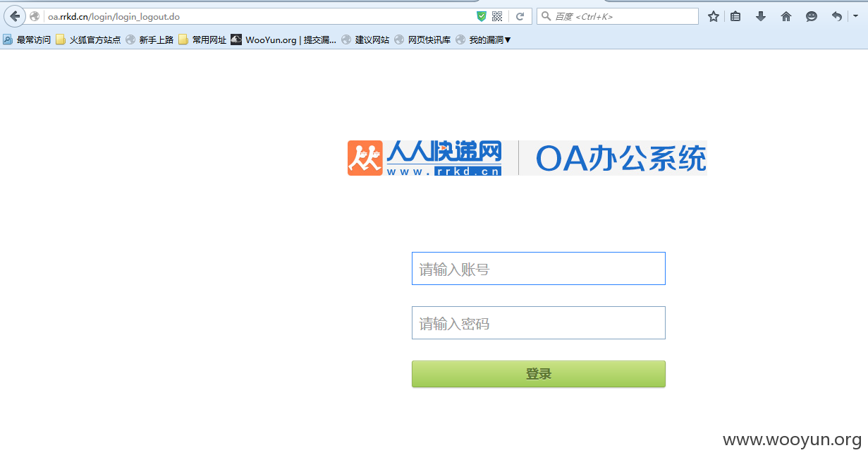Click the undo arrow toolbar icon
The image size is (868, 460).
pos(836,16)
